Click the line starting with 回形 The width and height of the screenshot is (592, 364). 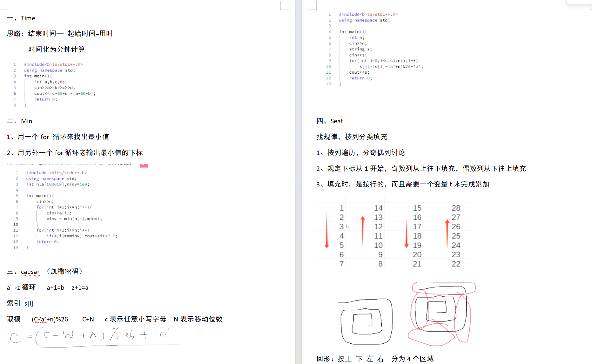(375, 359)
